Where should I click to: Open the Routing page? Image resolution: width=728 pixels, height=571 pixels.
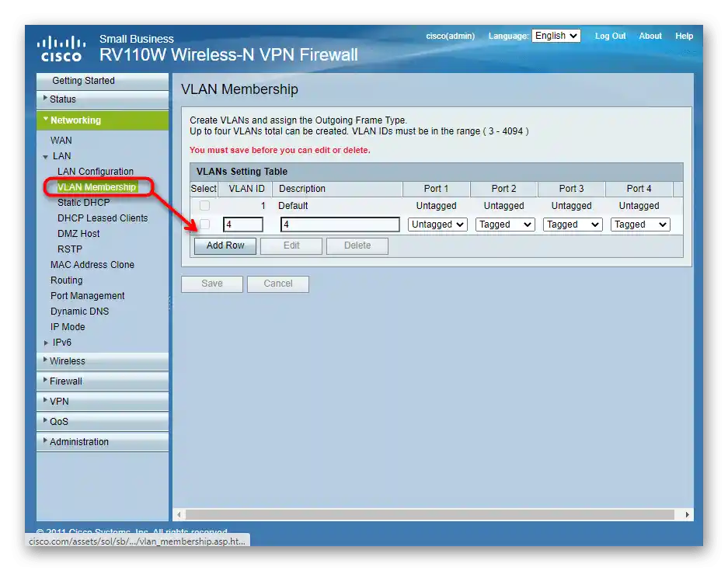pyautogui.click(x=66, y=280)
